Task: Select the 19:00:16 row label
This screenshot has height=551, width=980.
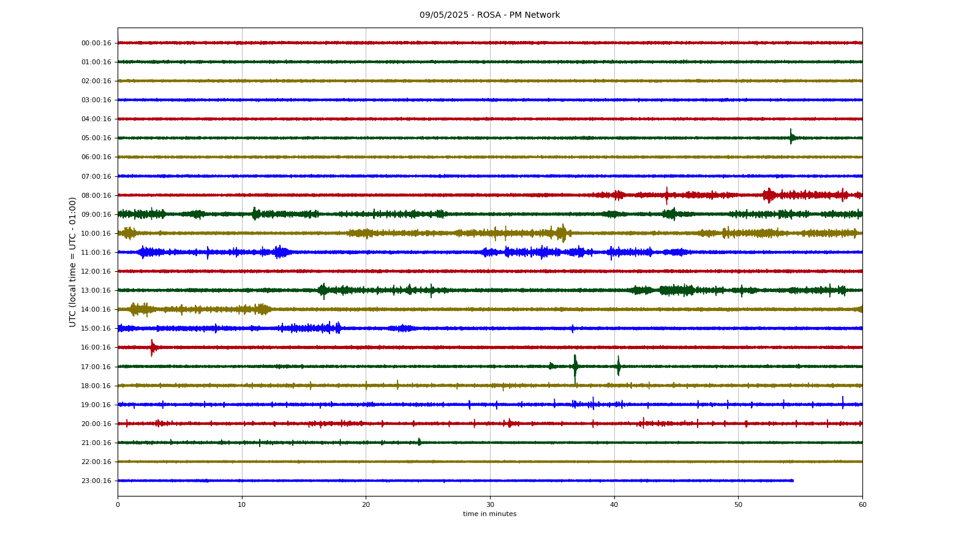Action: (x=96, y=405)
